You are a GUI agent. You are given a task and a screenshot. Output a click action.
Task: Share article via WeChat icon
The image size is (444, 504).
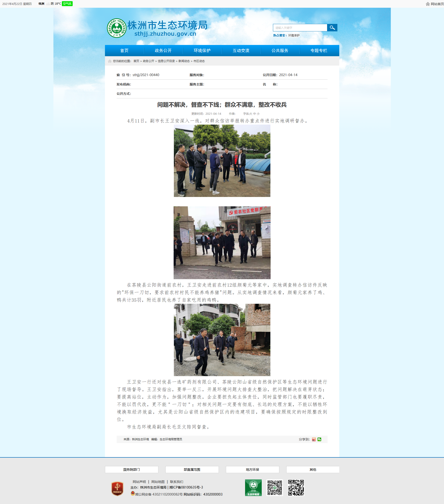click(x=319, y=439)
